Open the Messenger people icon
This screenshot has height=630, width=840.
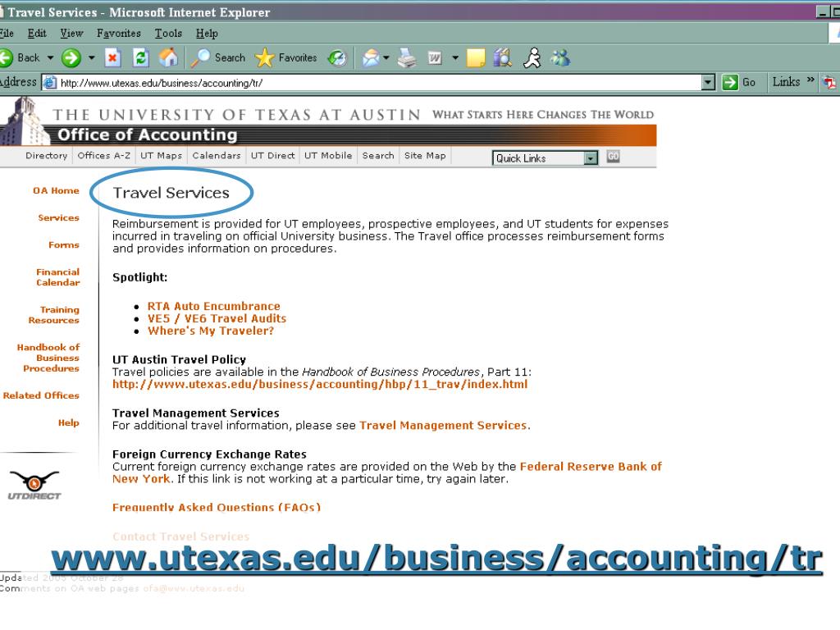click(560, 57)
